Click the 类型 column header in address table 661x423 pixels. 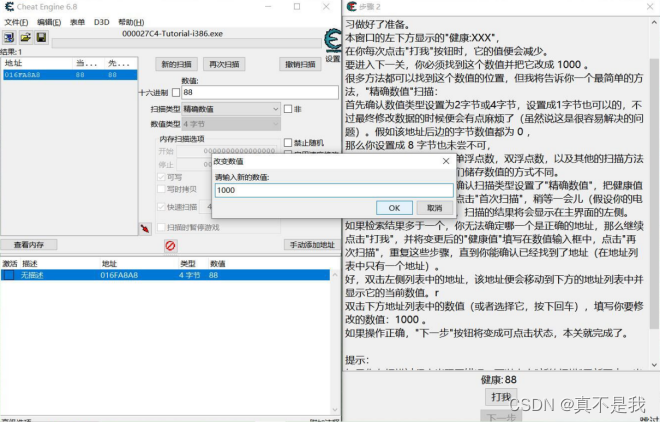188,264
